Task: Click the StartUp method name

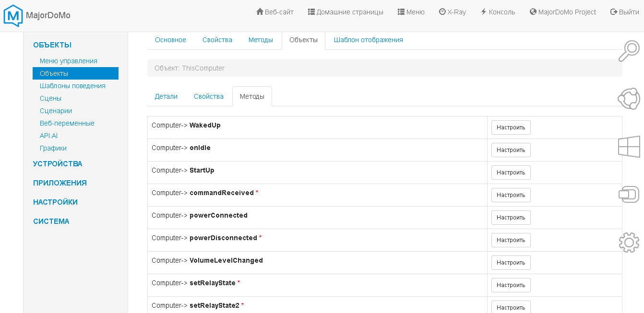Action: (x=202, y=170)
